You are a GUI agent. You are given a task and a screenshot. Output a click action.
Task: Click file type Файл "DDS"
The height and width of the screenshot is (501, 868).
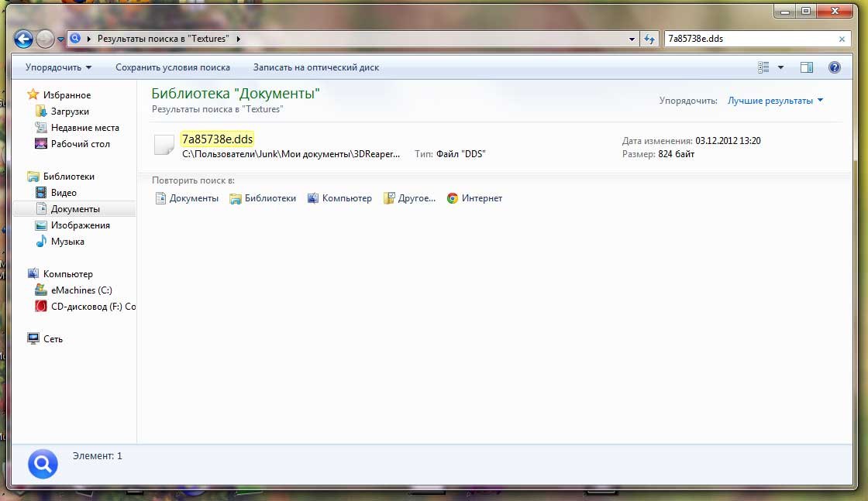point(460,154)
